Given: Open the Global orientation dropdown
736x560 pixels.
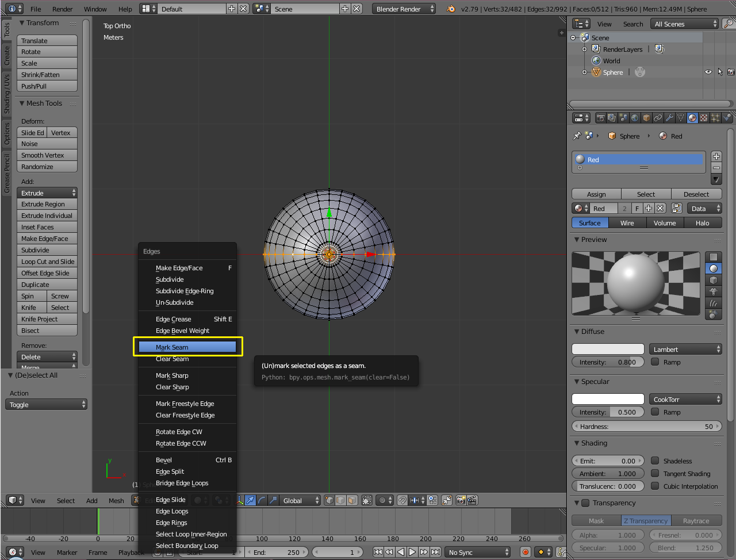Looking at the screenshot, I should [x=300, y=500].
